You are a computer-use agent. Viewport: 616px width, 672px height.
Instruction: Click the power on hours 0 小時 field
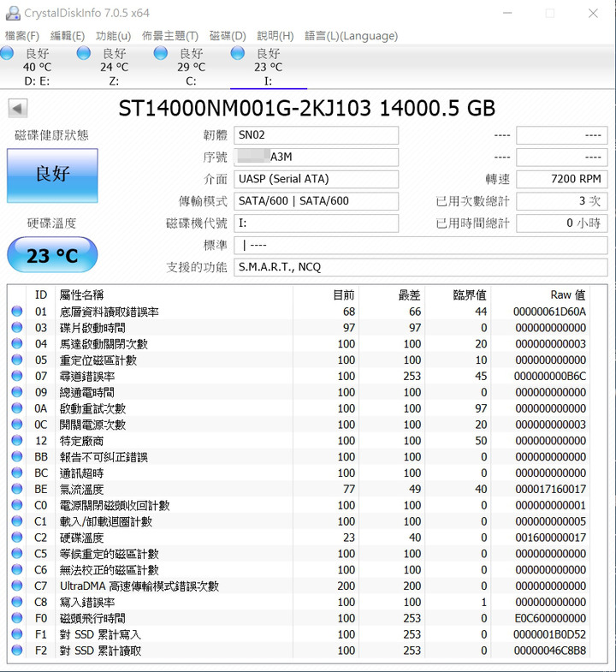(x=561, y=223)
